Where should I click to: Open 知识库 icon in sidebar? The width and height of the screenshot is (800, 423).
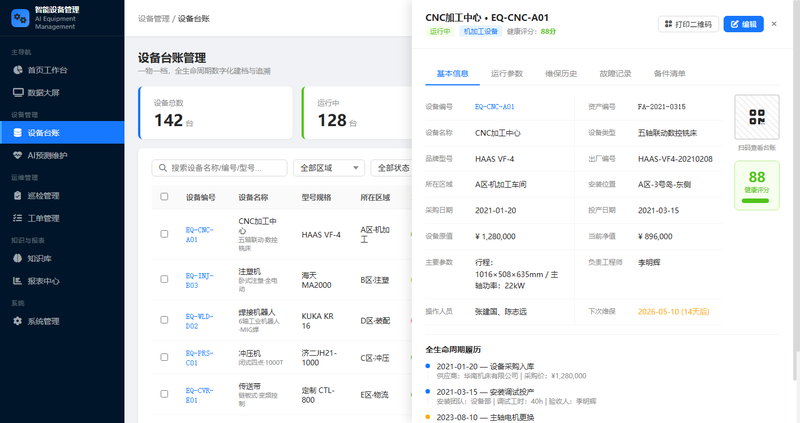tap(18, 258)
